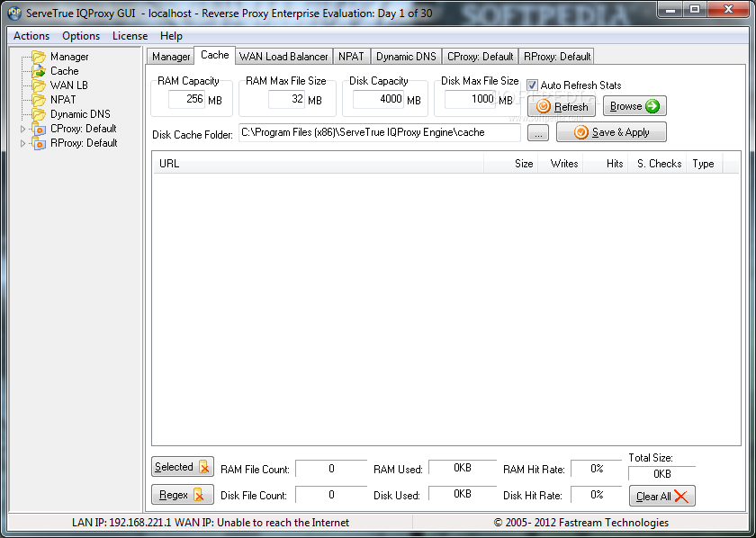This screenshot has height=538, width=756.
Task: Switch to the NPAT tab
Action: pos(351,57)
